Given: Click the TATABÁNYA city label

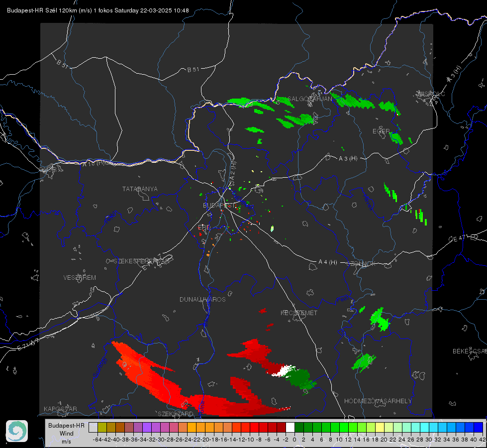Looking at the screenshot, I should tap(140, 189).
